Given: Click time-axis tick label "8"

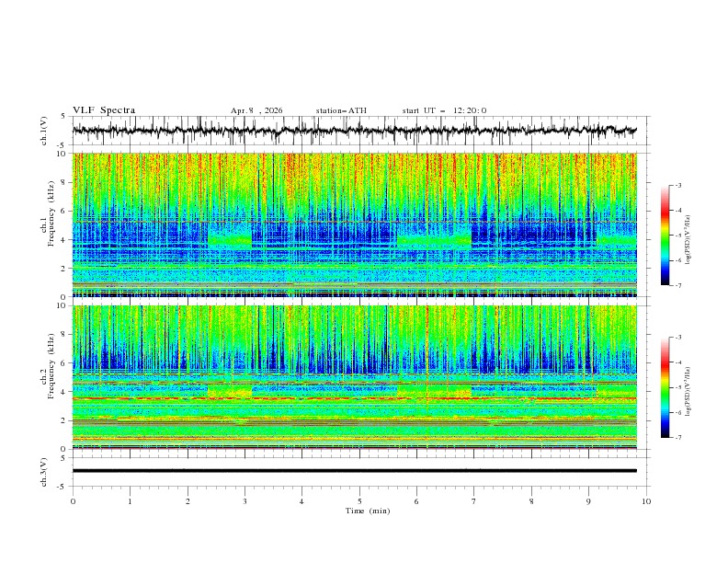Looking at the screenshot, I should (x=531, y=501).
